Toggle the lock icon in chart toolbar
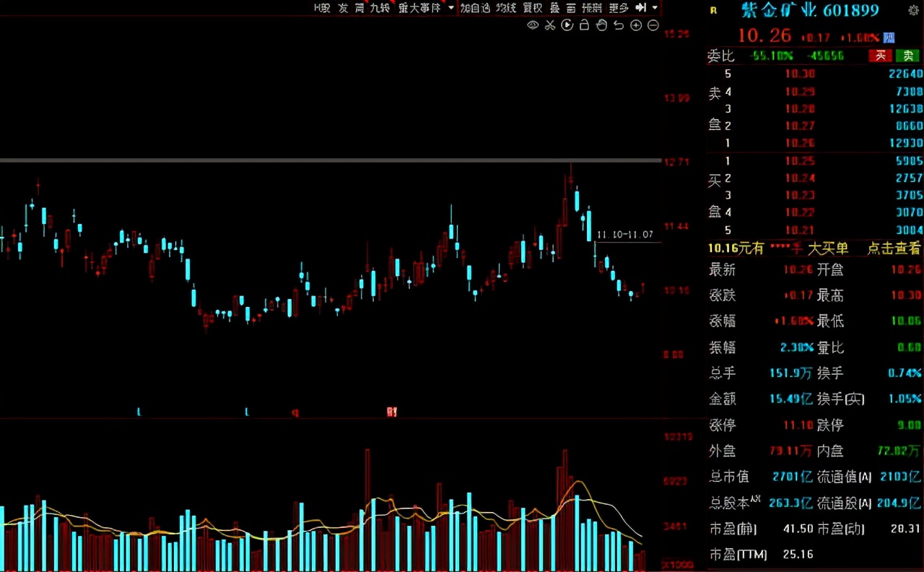 click(x=585, y=25)
